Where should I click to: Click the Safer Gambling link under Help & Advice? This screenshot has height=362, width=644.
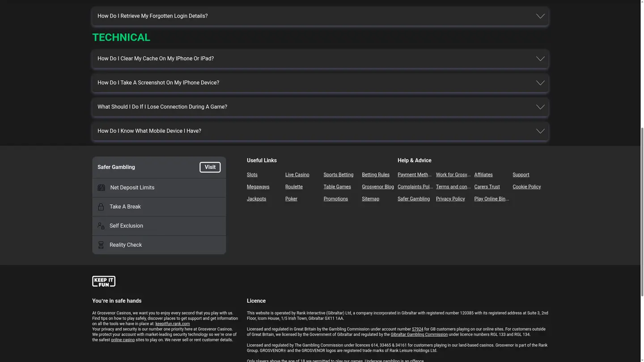tap(414, 199)
